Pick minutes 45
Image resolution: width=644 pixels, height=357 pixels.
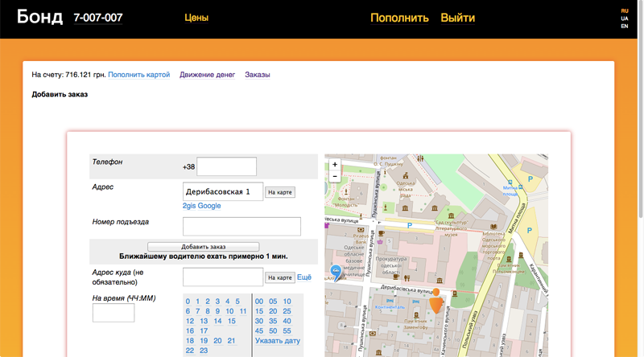tap(259, 330)
